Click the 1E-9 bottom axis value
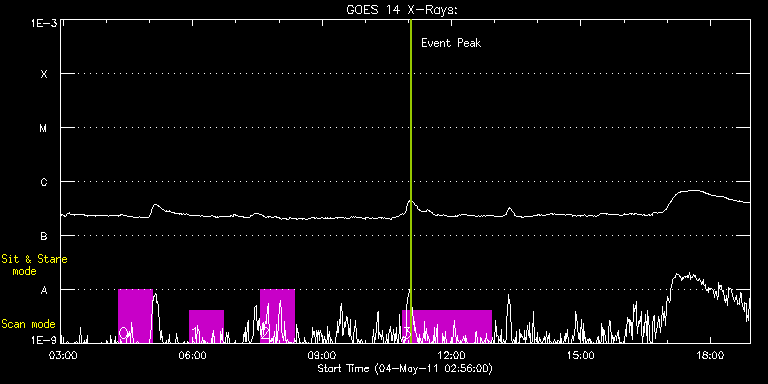768x384 pixels. tap(44, 340)
